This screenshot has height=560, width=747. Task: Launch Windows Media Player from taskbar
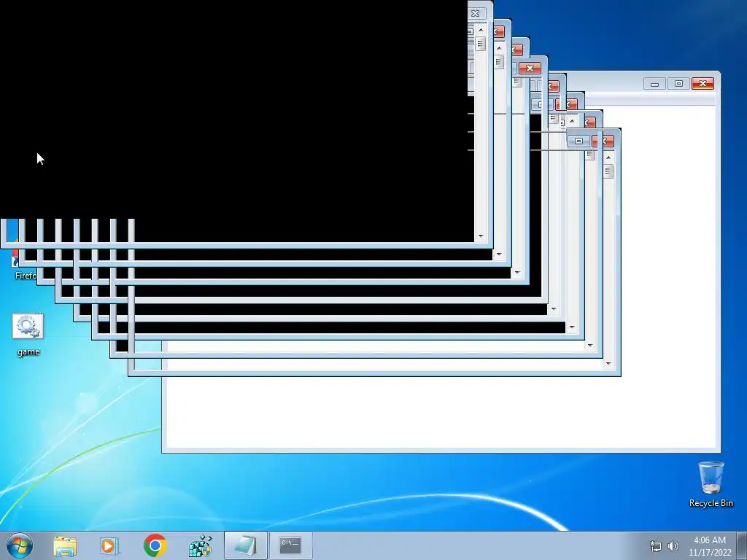point(109,545)
